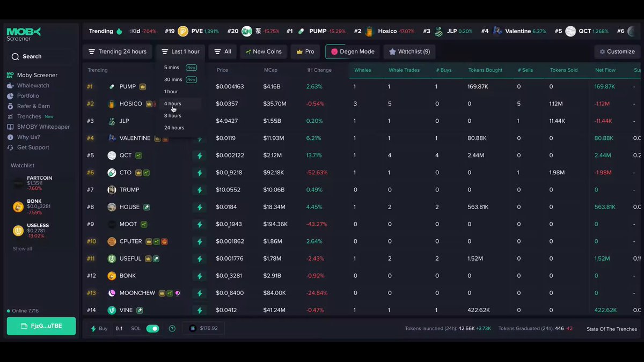Select 30 mins timeframe option
The image size is (644, 362).
(x=180, y=79)
